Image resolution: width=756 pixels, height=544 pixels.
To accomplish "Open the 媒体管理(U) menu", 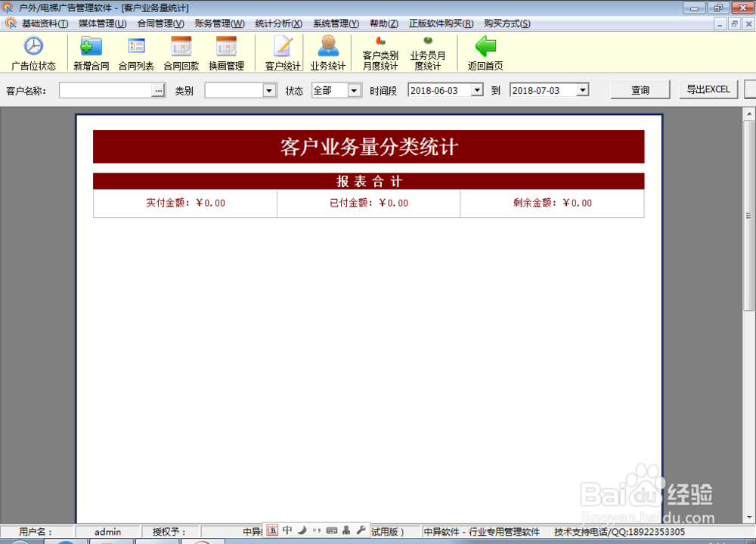I will coord(103,23).
